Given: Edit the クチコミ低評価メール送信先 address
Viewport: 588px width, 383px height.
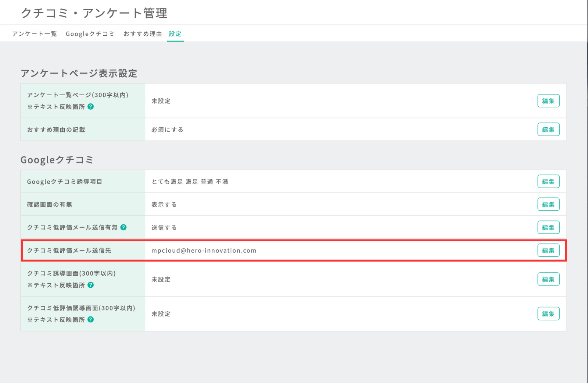Looking at the screenshot, I should tap(548, 250).
